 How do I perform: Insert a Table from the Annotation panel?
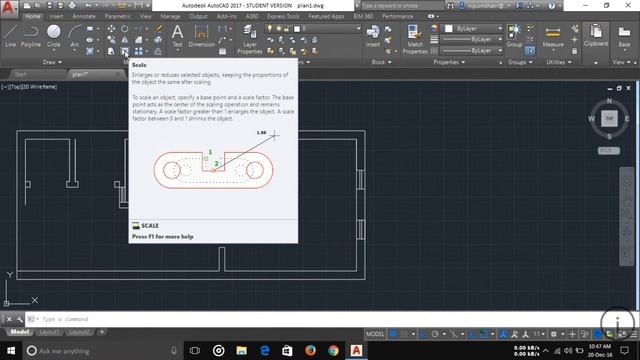click(222, 51)
